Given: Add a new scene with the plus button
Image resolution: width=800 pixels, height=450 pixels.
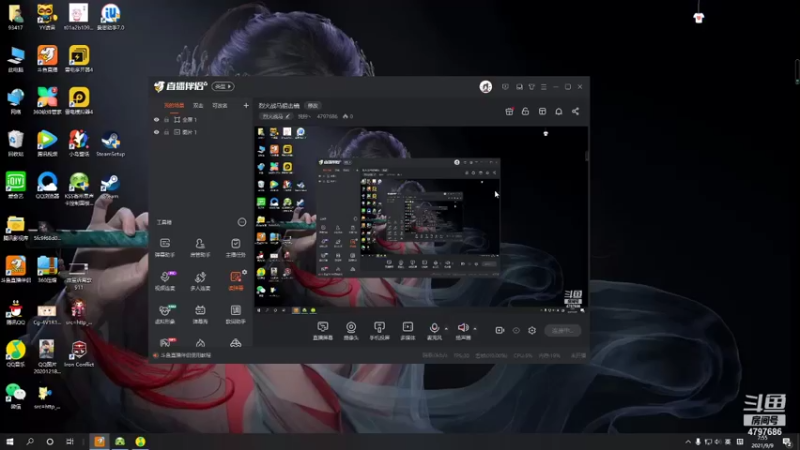Looking at the screenshot, I should (x=246, y=106).
